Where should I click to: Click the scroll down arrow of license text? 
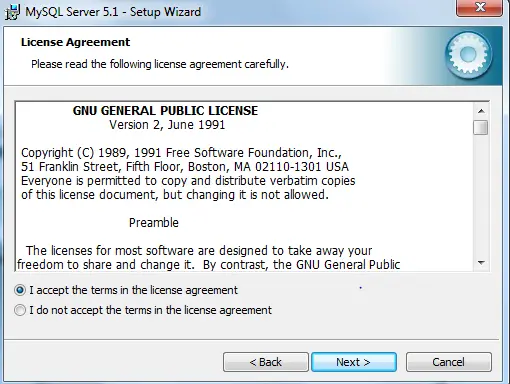point(481,263)
